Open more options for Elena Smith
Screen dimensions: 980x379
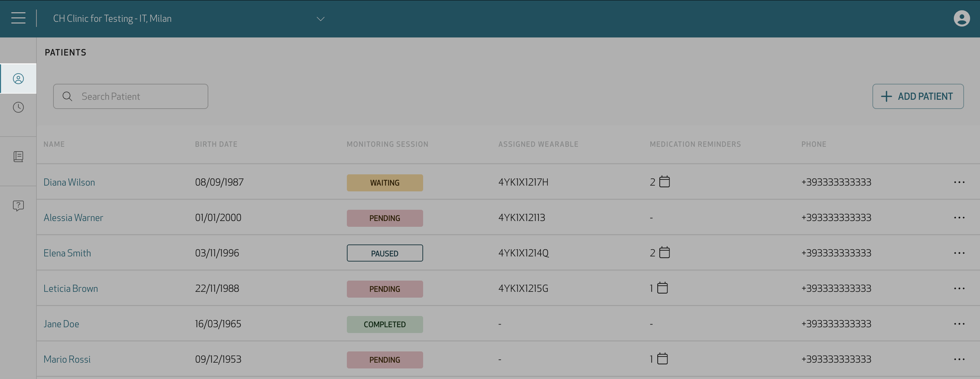pos(959,253)
